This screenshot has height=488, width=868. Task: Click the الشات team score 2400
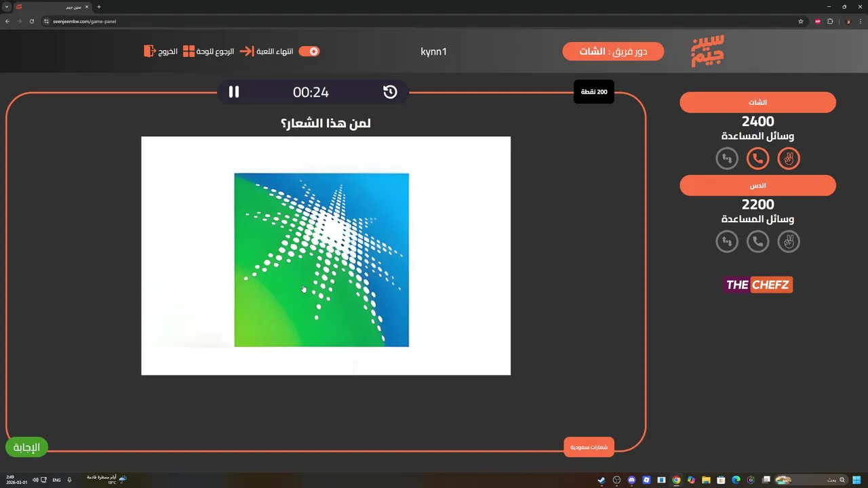point(757,122)
